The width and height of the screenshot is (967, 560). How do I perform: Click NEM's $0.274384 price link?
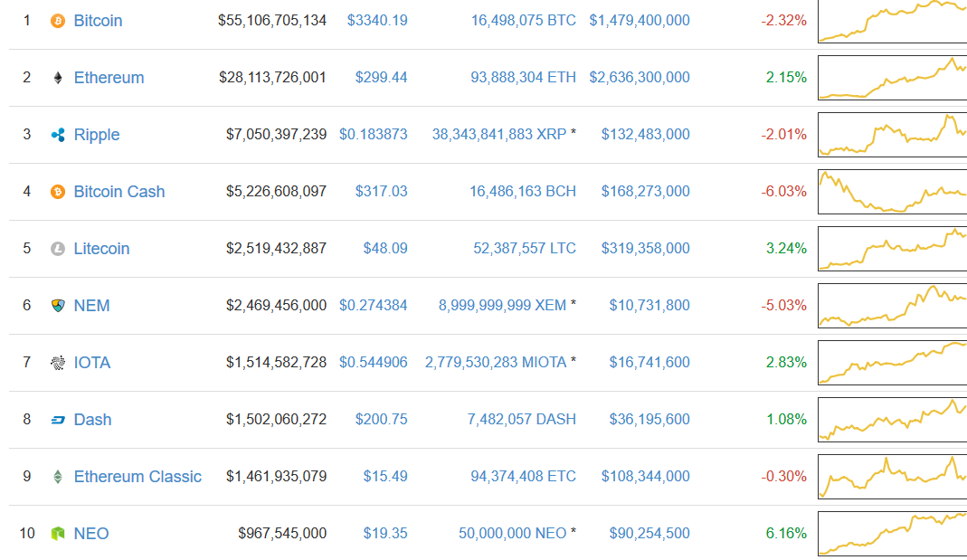374,306
